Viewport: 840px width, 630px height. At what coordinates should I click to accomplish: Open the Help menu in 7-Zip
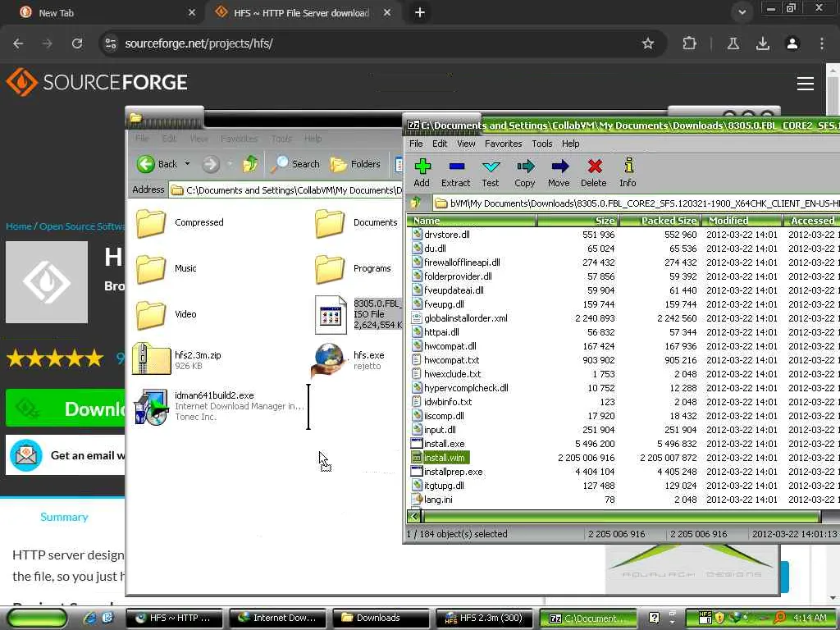click(571, 144)
